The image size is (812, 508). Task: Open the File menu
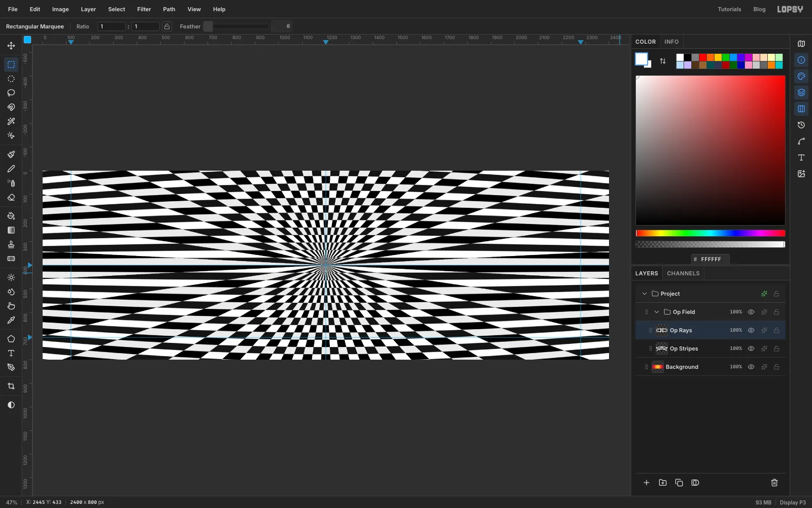(x=13, y=9)
